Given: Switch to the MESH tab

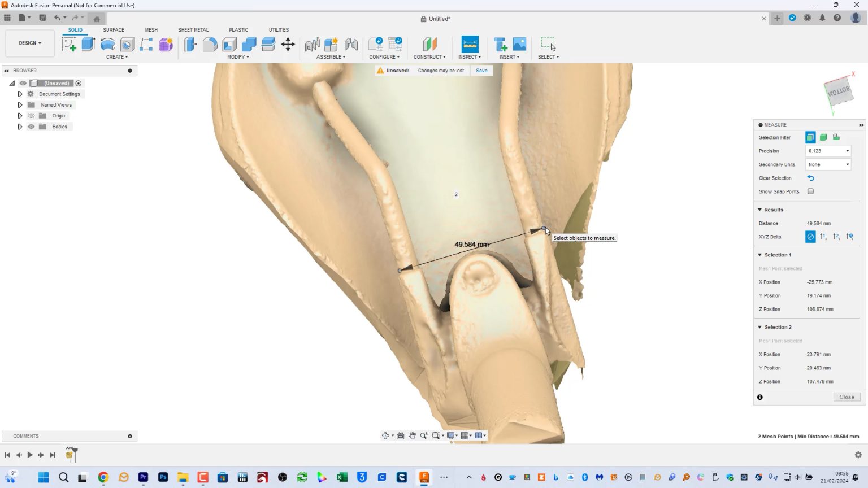Looking at the screenshot, I should click(151, 30).
